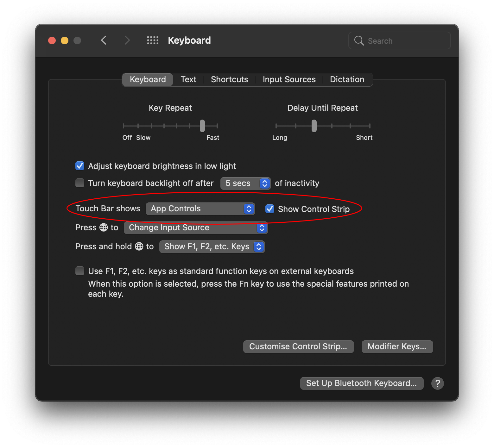The width and height of the screenshot is (494, 448).
Task: Close the Keyboard preferences window
Action: [x=52, y=40]
